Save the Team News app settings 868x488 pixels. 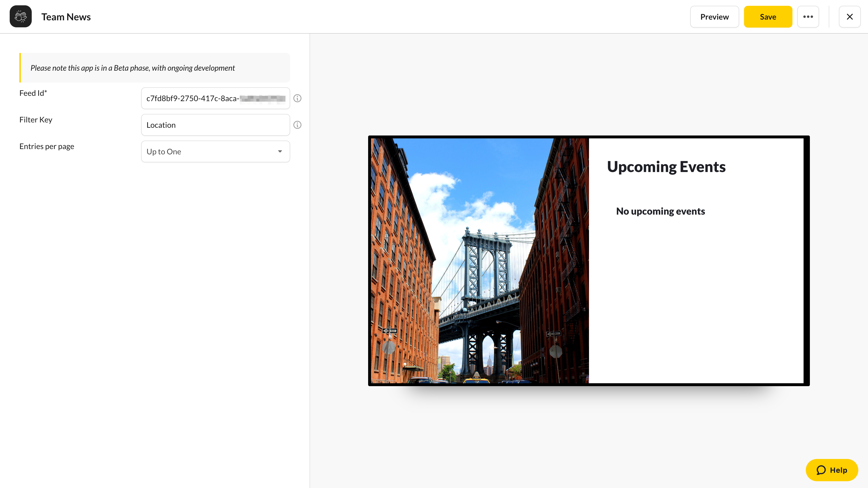768,16
